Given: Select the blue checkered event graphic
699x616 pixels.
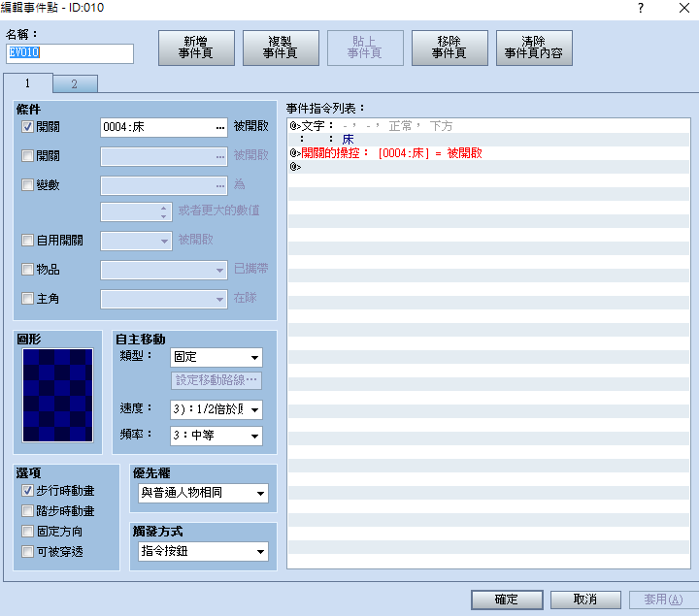Looking at the screenshot, I should pyautogui.click(x=58, y=396).
